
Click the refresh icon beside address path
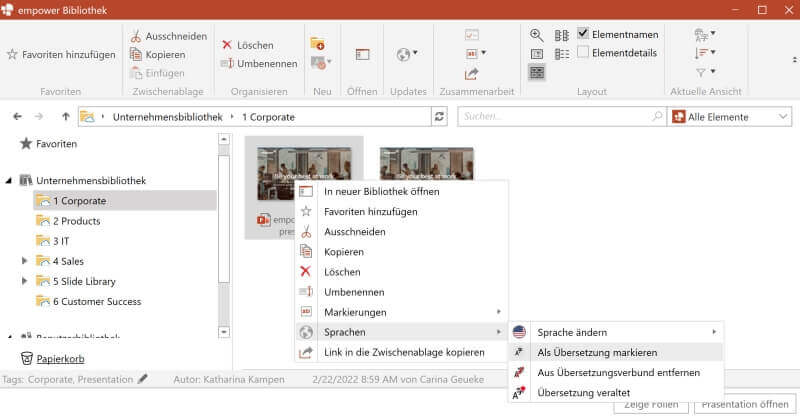point(439,117)
